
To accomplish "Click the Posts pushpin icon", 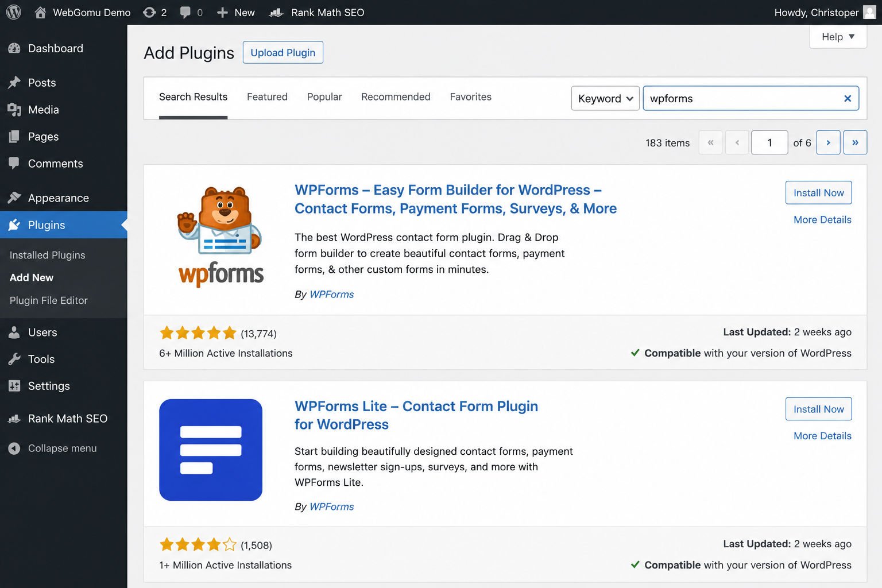I will [14, 83].
